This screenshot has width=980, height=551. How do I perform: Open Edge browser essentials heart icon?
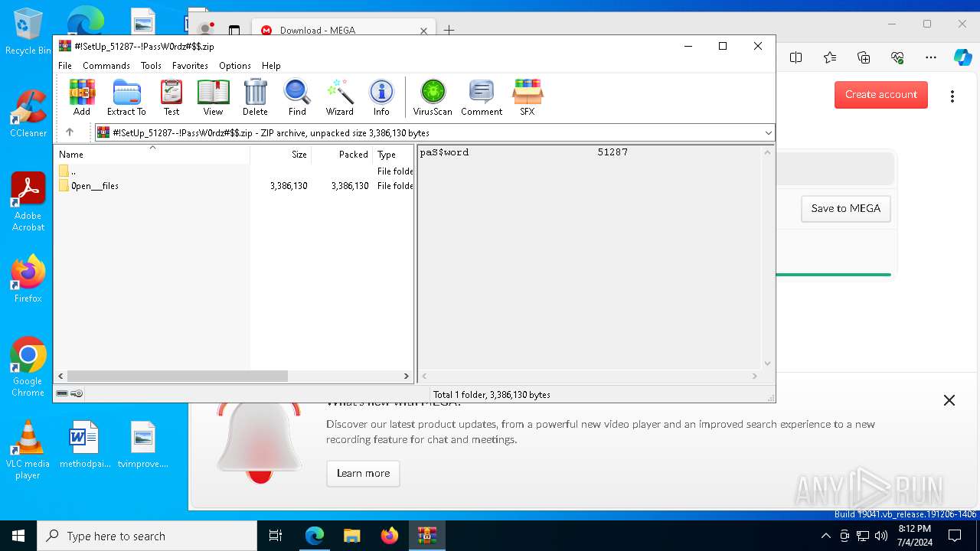(x=897, y=57)
